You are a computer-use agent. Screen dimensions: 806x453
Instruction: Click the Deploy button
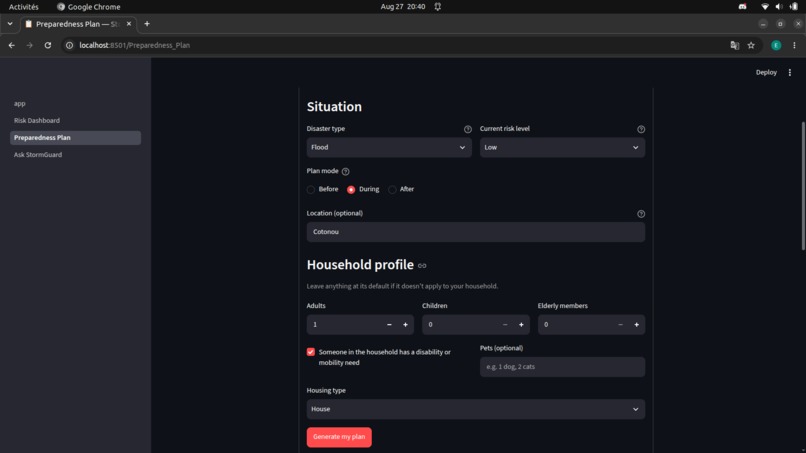766,73
